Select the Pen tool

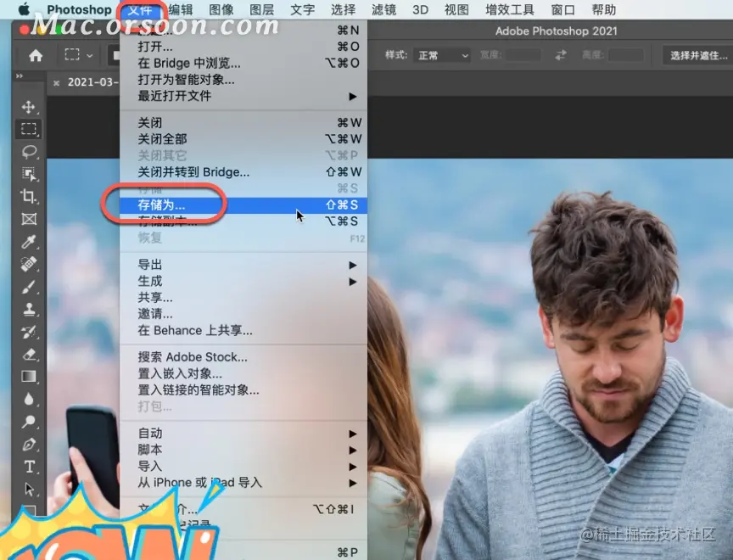[29, 444]
